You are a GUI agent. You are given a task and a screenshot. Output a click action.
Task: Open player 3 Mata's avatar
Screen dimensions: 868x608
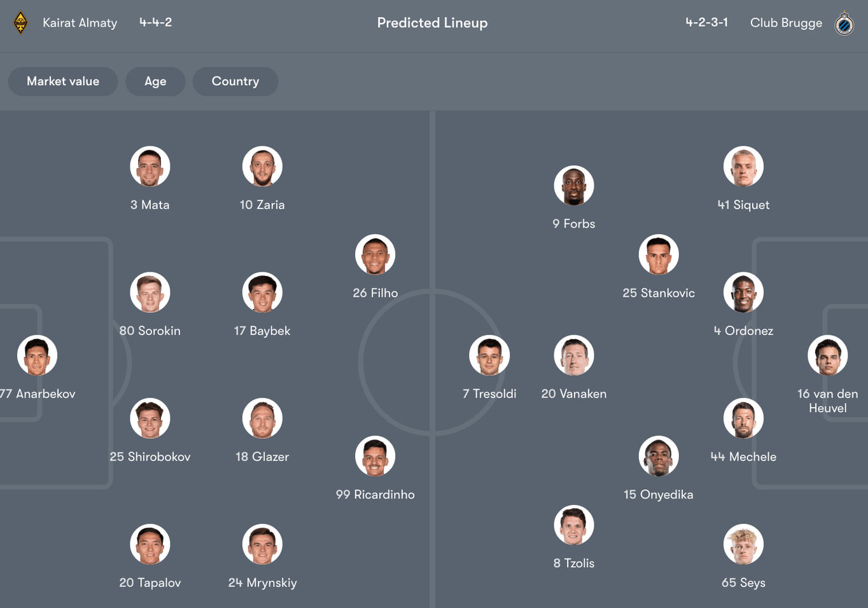pyautogui.click(x=150, y=167)
